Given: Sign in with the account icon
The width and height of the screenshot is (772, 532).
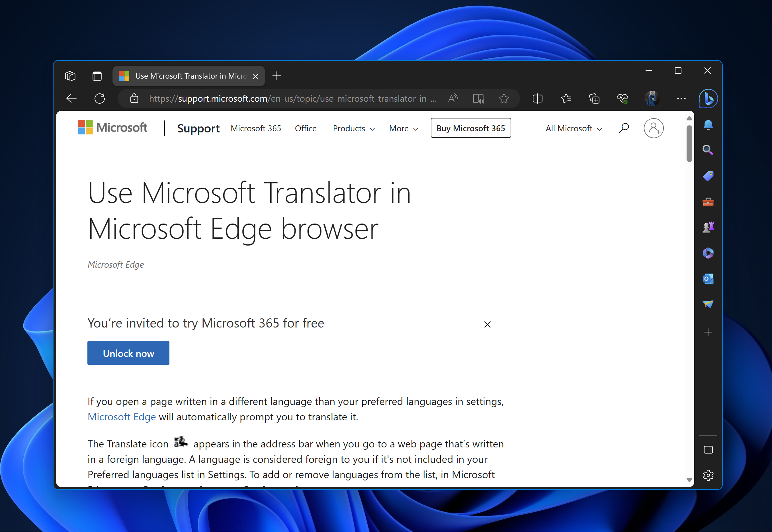Looking at the screenshot, I should click(x=653, y=128).
